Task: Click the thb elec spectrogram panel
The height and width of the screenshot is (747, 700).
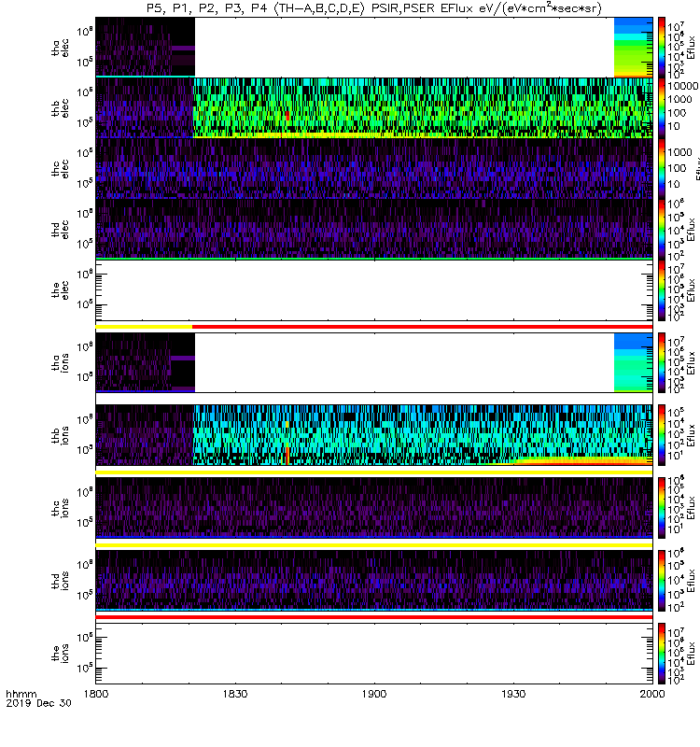Action: click(374, 108)
